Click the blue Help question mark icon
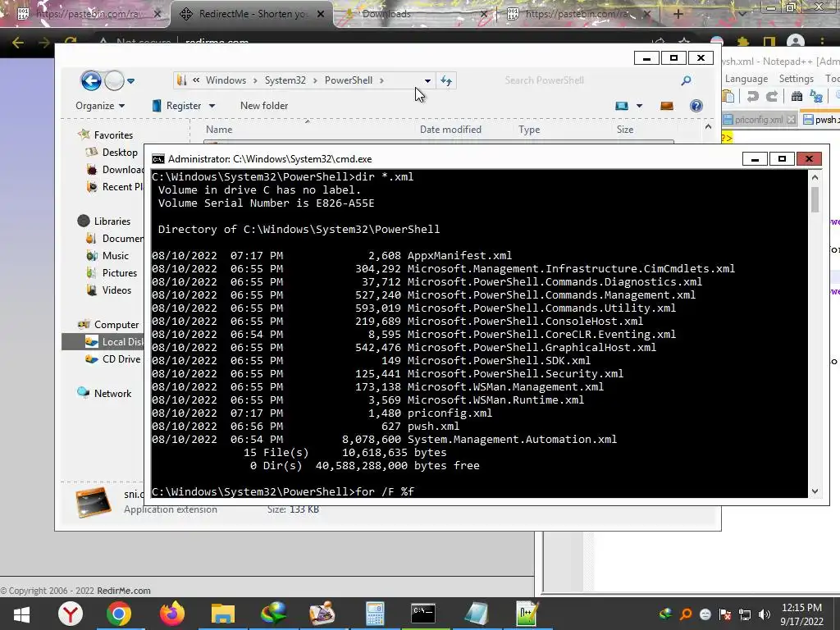 tap(696, 106)
